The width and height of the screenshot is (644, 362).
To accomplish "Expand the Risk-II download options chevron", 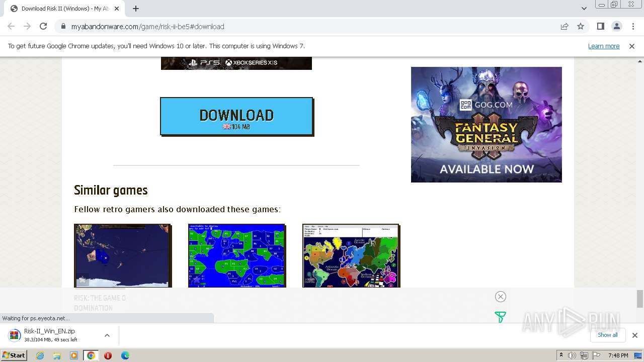I will tap(107, 335).
